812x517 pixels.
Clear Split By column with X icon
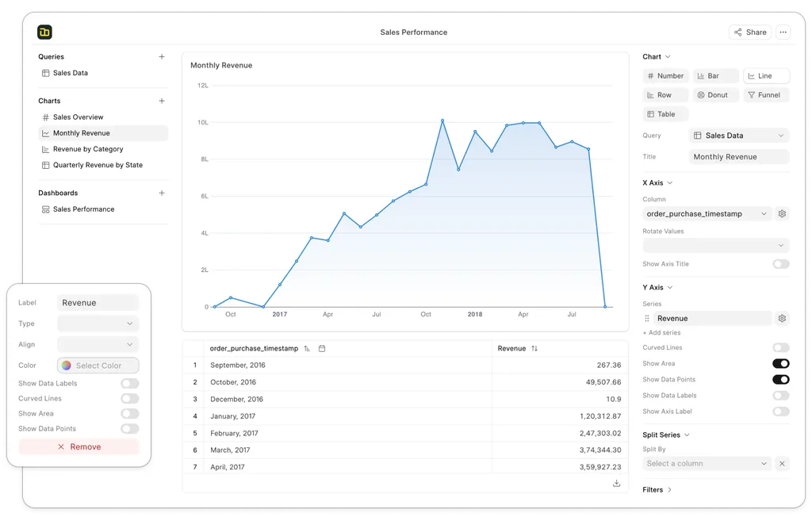pos(782,464)
